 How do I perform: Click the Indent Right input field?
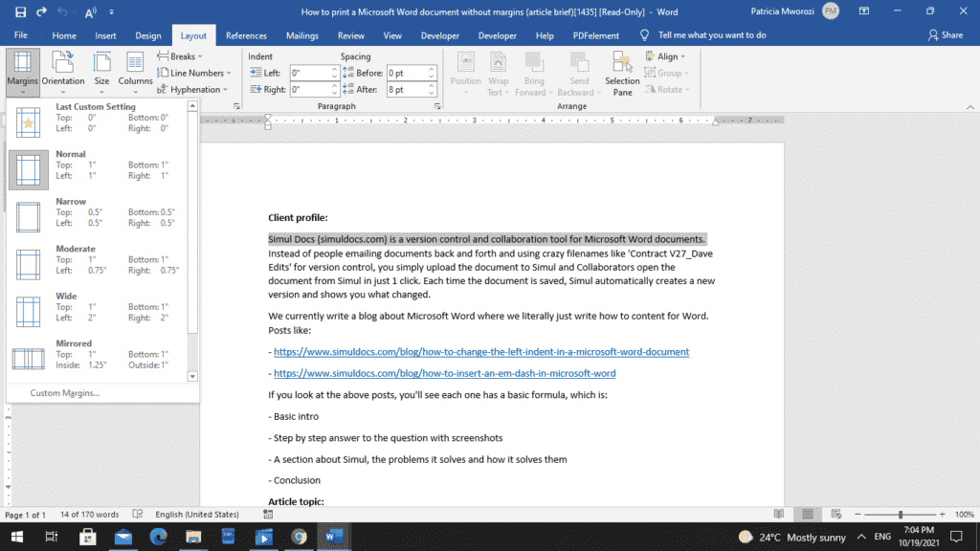coord(310,89)
